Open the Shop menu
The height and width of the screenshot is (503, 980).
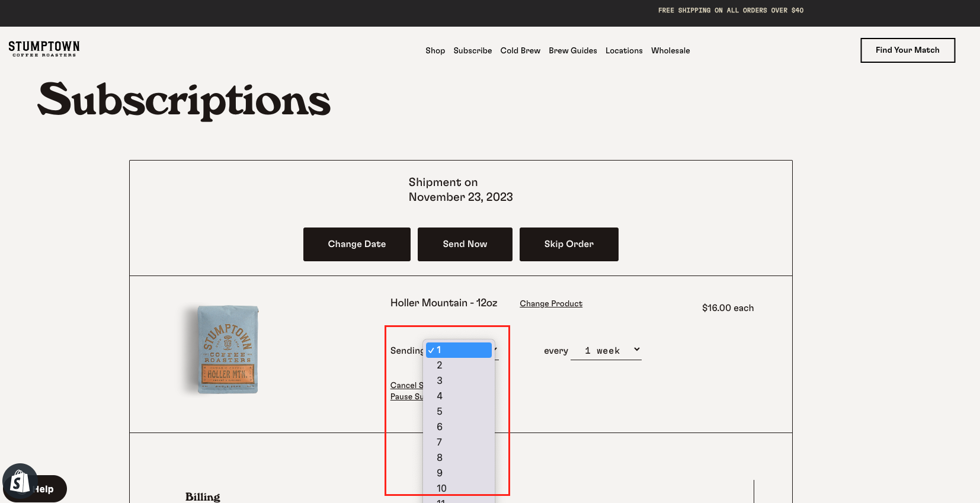[435, 50]
